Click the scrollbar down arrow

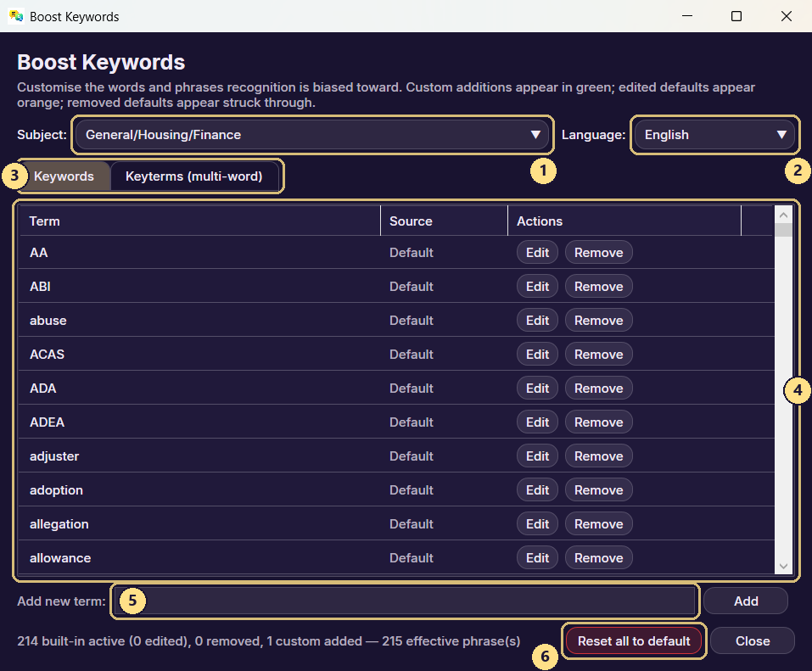click(783, 566)
